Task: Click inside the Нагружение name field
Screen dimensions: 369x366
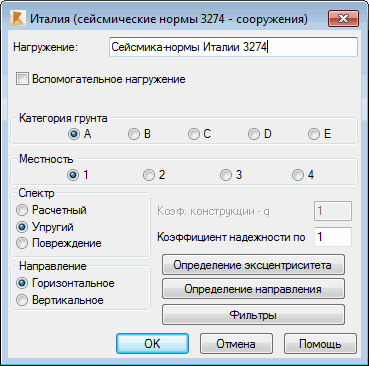Action: (233, 47)
